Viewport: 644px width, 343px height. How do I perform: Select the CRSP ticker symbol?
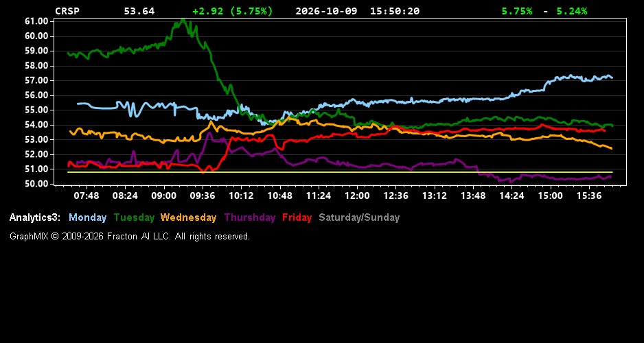[67, 11]
